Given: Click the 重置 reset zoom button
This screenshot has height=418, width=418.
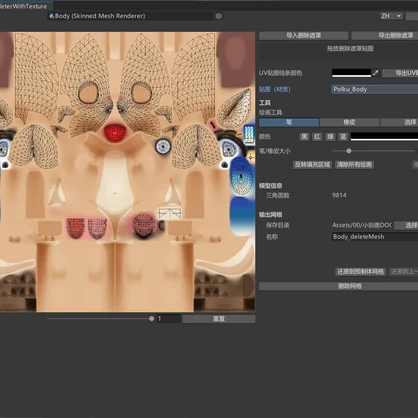Looking at the screenshot, I should tap(219, 319).
